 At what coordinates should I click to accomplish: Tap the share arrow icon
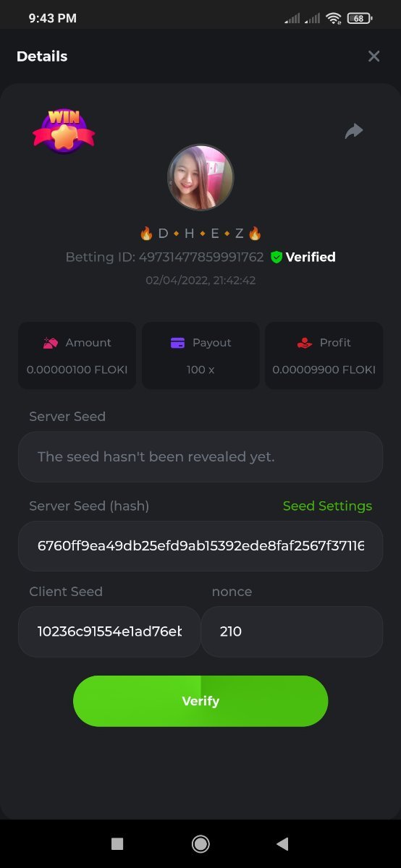coord(353,131)
